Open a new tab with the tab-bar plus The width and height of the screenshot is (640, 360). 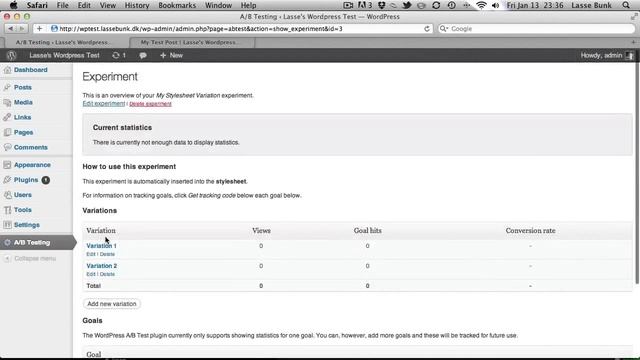(633, 42)
